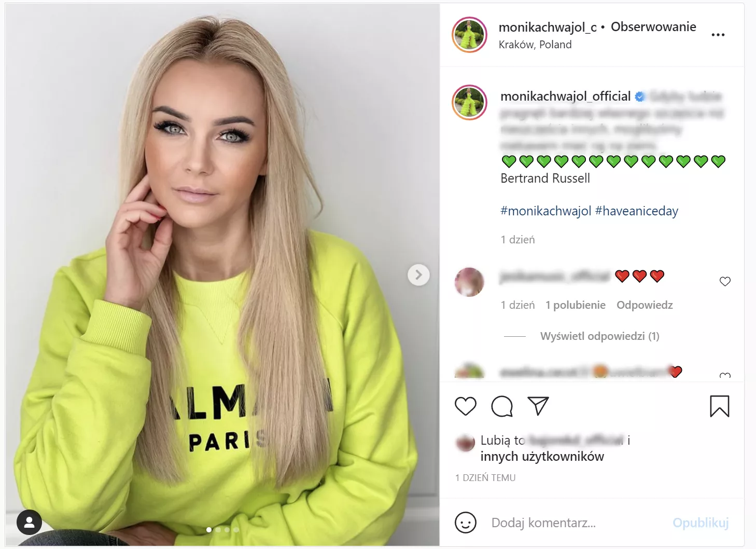Open the header profile avatar thumbnail
Screen dimensions: 756x549
(x=470, y=35)
